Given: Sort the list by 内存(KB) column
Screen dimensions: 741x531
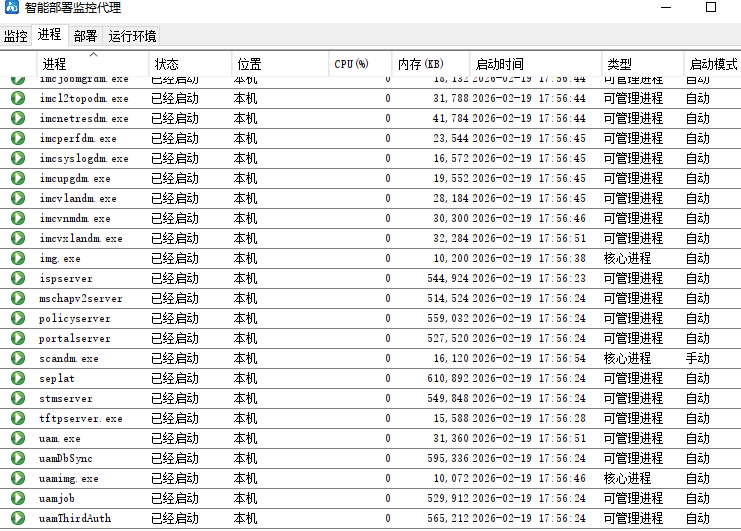Looking at the screenshot, I should click(420, 64).
